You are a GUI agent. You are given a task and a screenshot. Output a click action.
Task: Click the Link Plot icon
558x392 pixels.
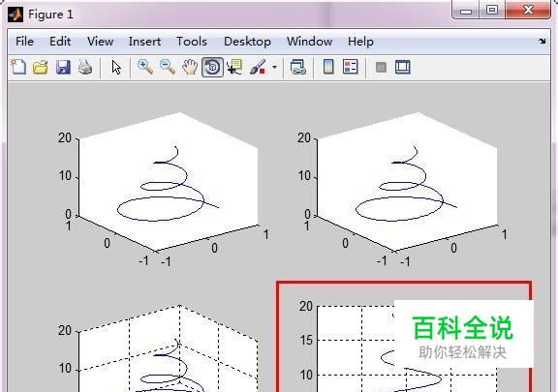[x=297, y=67]
